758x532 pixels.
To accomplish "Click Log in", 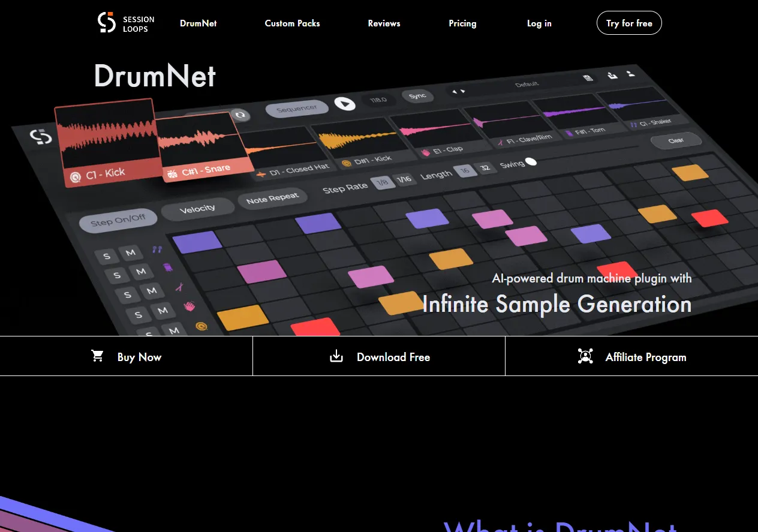I will coord(539,23).
